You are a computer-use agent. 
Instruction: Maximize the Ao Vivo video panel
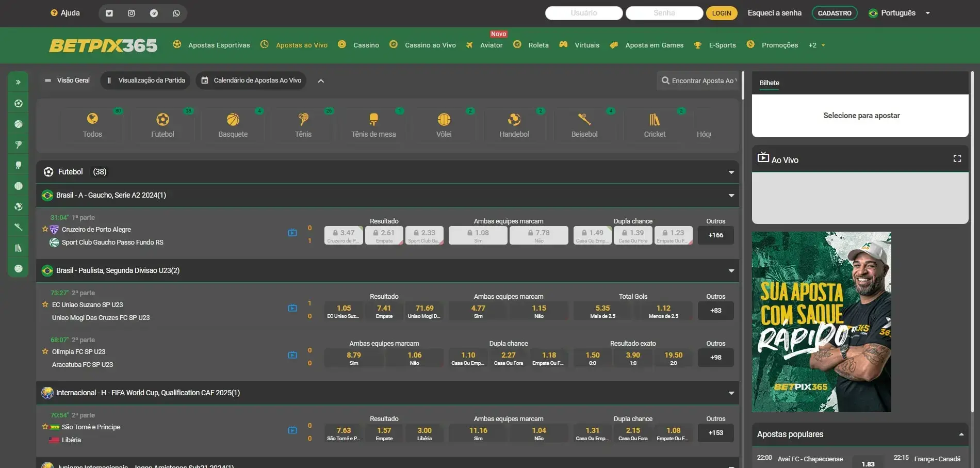tap(957, 159)
